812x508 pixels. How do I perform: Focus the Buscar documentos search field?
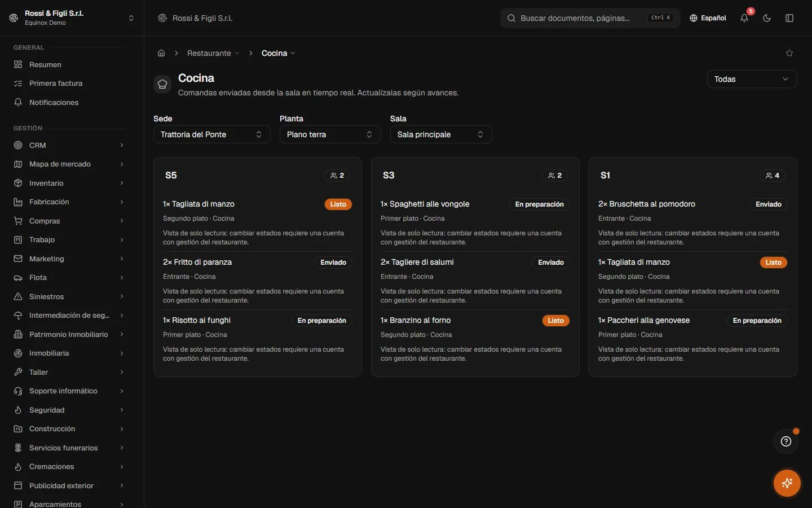(590, 18)
